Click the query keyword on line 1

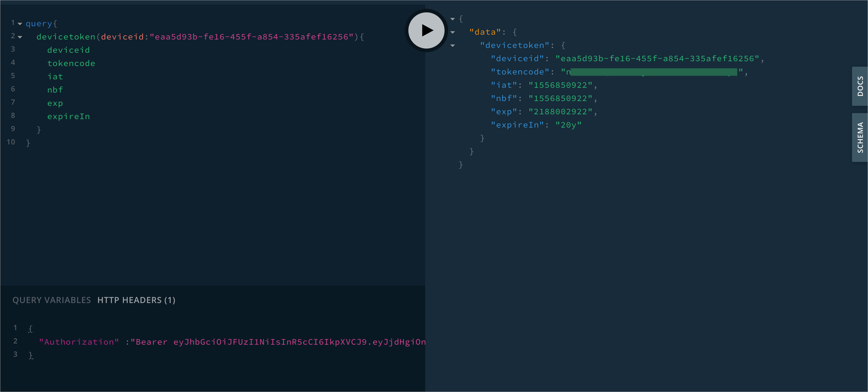click(x=39, y=24)
